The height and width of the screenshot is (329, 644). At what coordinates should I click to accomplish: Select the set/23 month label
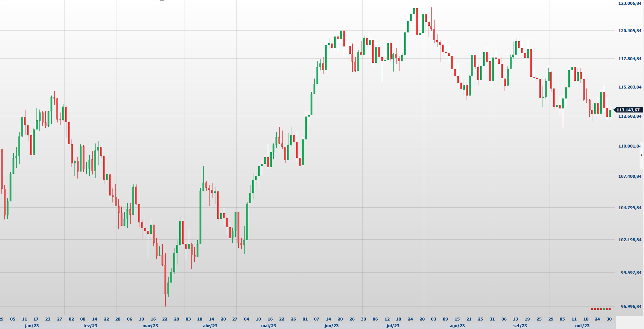520,326
